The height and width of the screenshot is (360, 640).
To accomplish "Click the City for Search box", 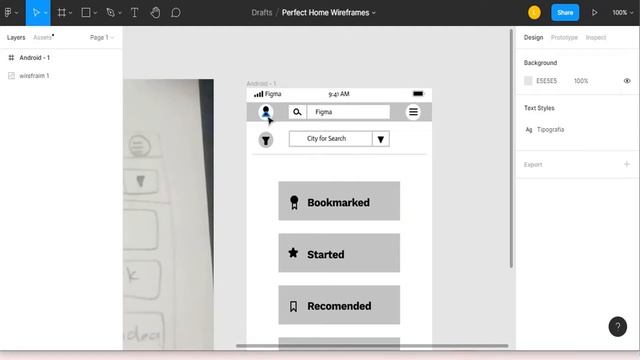I will 331,139.
